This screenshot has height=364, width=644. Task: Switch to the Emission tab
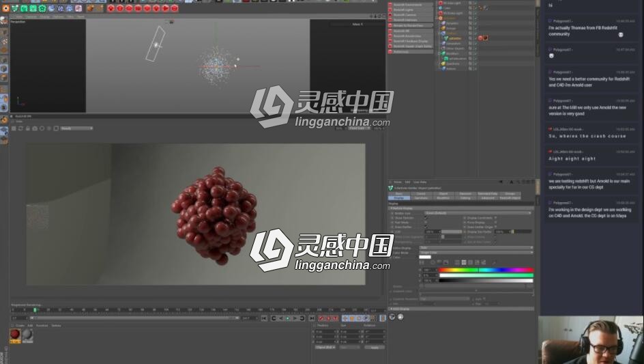(465, 193)
